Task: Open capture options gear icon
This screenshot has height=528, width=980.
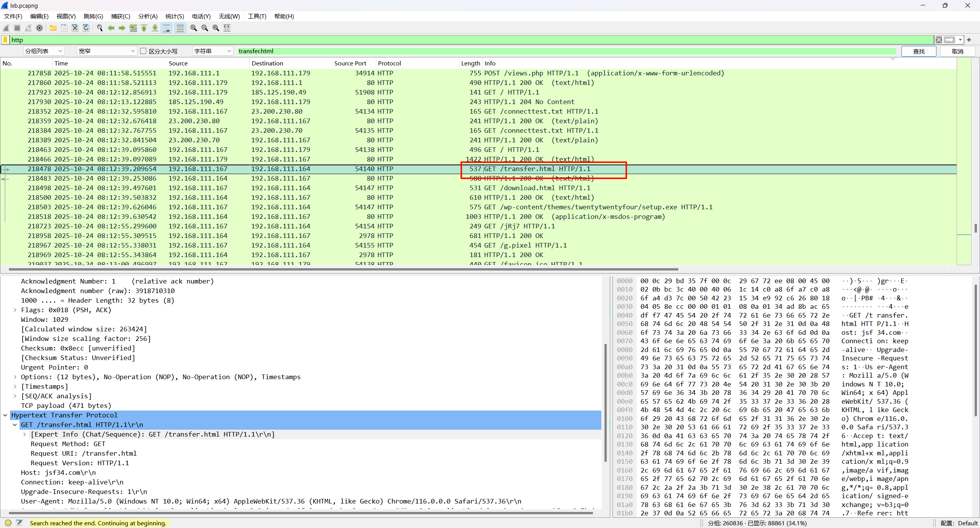Action: pyautogui.click(x=39, y=28)
